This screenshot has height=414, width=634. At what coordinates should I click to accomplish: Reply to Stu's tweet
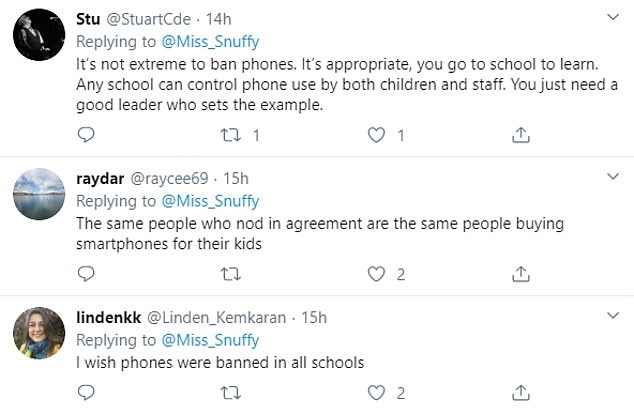(x=86, y=134)
